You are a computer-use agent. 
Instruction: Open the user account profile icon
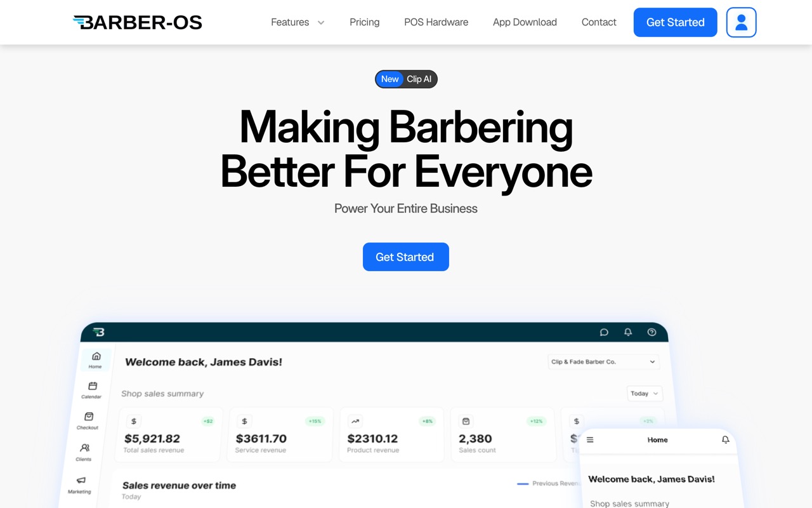[741, 22]
